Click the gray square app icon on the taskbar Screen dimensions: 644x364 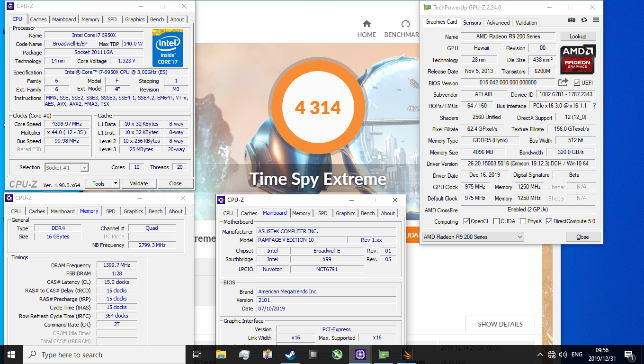tap(313, 355)
